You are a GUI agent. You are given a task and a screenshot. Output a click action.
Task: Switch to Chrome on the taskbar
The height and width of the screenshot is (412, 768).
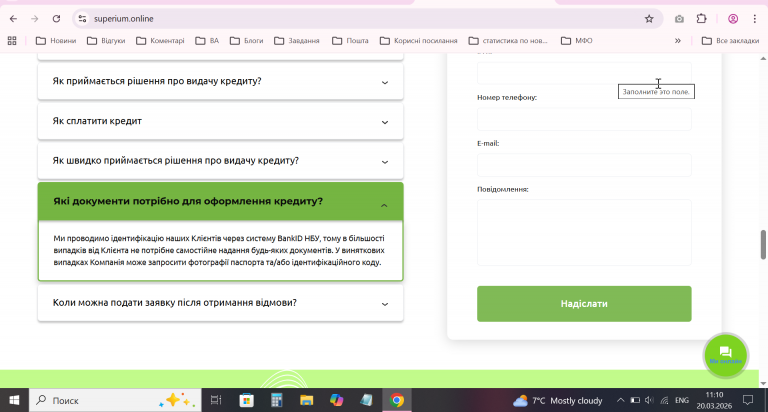(397, 400)
